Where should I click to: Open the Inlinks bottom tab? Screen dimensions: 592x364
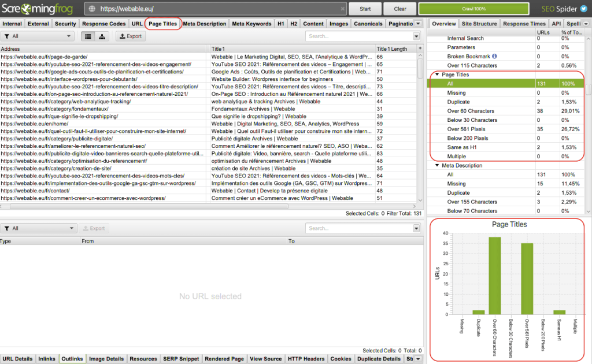47,359
